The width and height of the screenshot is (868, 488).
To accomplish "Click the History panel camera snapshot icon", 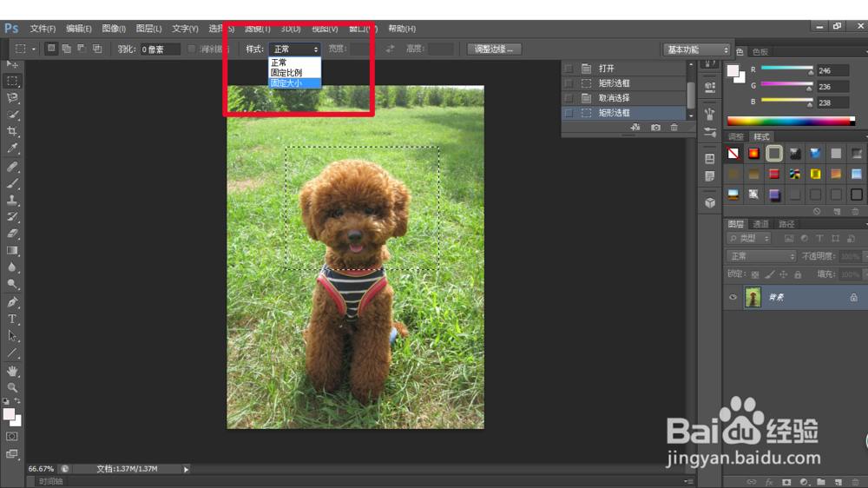I will point(655,128).
